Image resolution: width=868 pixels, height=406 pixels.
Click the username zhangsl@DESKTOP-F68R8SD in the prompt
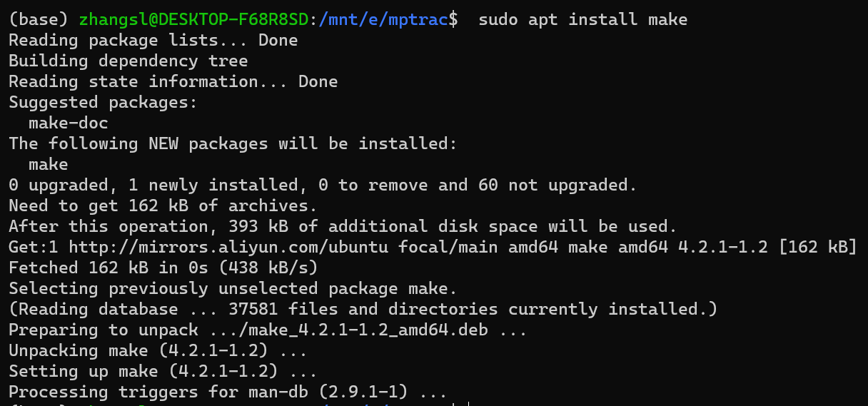coord(194,19)
